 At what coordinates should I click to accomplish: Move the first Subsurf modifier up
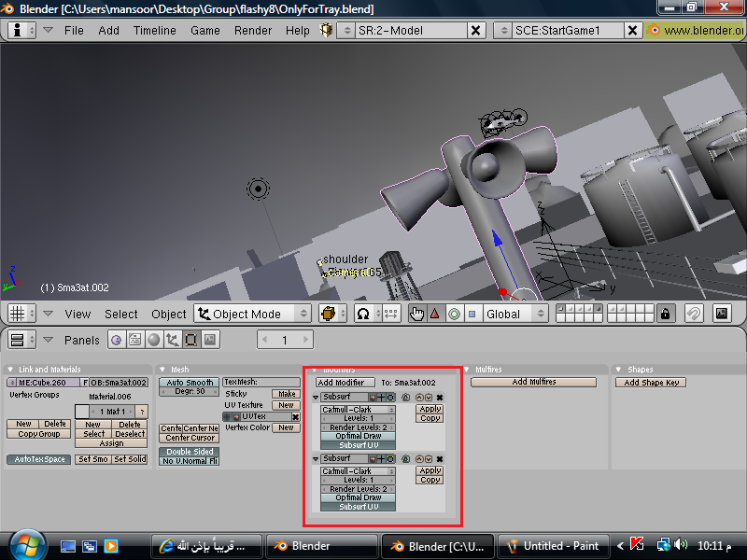click(419, 398)
